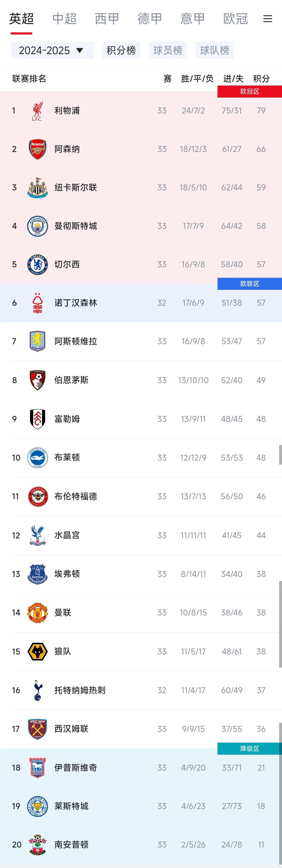Tap the Wolves club crest

tap(37, 651)
